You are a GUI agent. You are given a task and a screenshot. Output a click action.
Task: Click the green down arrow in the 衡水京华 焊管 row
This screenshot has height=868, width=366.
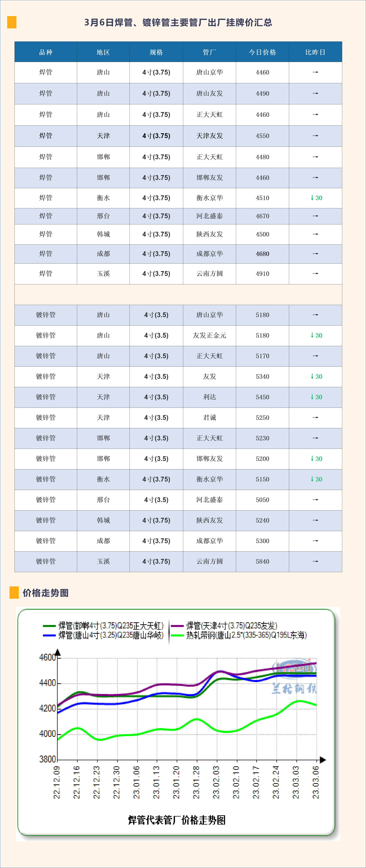pyautogui.click(x=312, y=198)
